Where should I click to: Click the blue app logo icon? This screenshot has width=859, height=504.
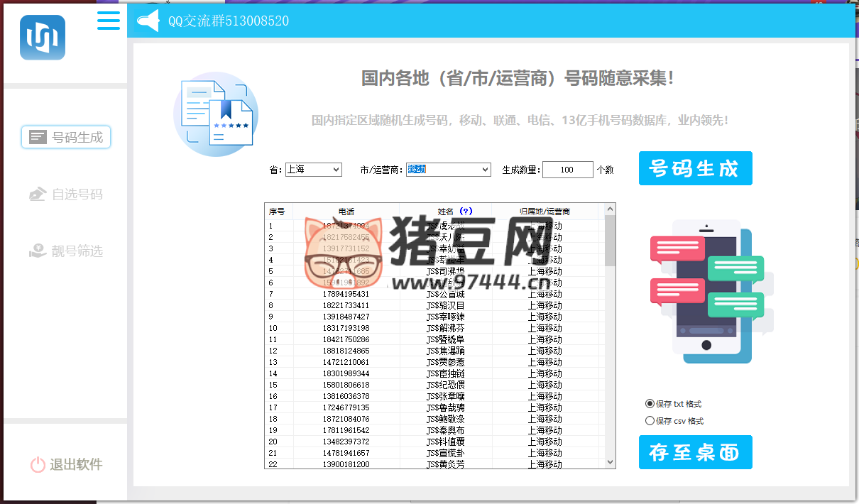coord(43,38)
